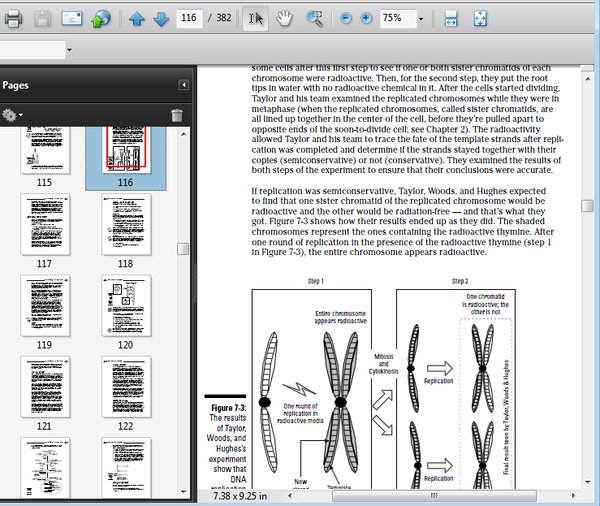Click the Save floppy disk icon
The image size is (600, 506).
(43, 19)
